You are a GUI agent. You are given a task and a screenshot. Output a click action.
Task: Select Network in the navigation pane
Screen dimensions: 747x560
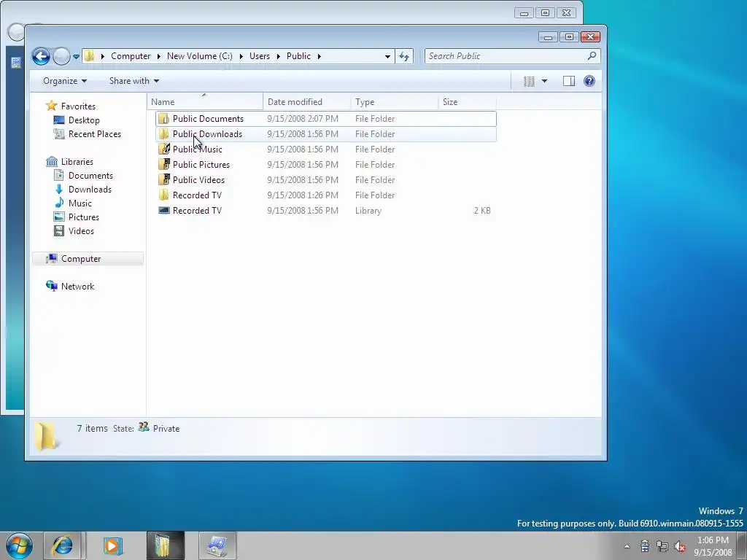(x=77, y=286)
